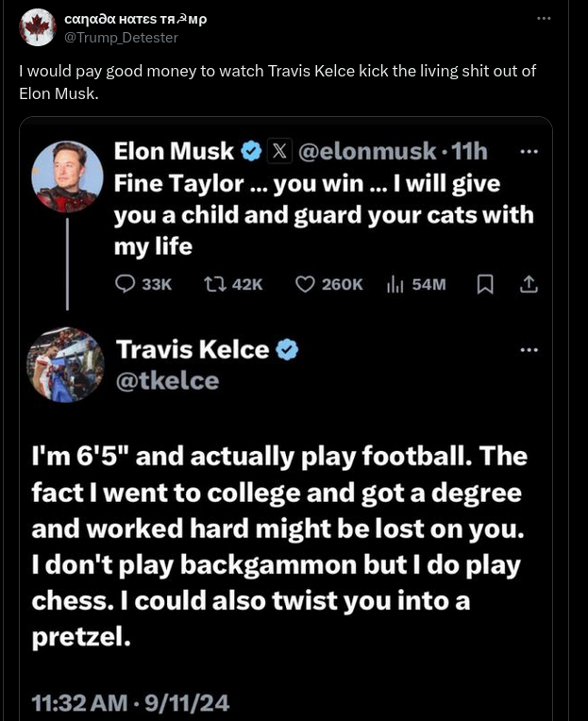Click Elon Musk's profile picture
The height and width of the screenshot is (721, 588).
67,176
